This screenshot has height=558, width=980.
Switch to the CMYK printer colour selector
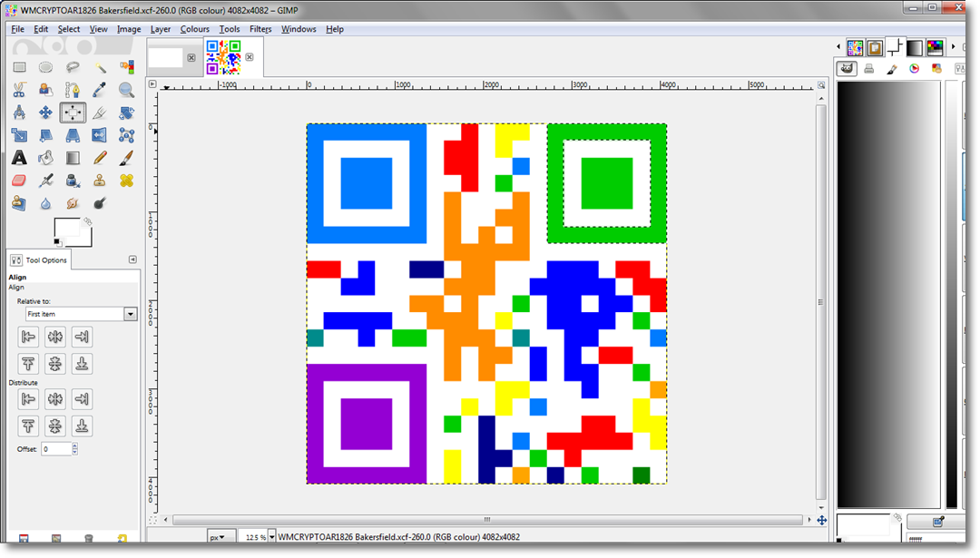tap(868, 69)
